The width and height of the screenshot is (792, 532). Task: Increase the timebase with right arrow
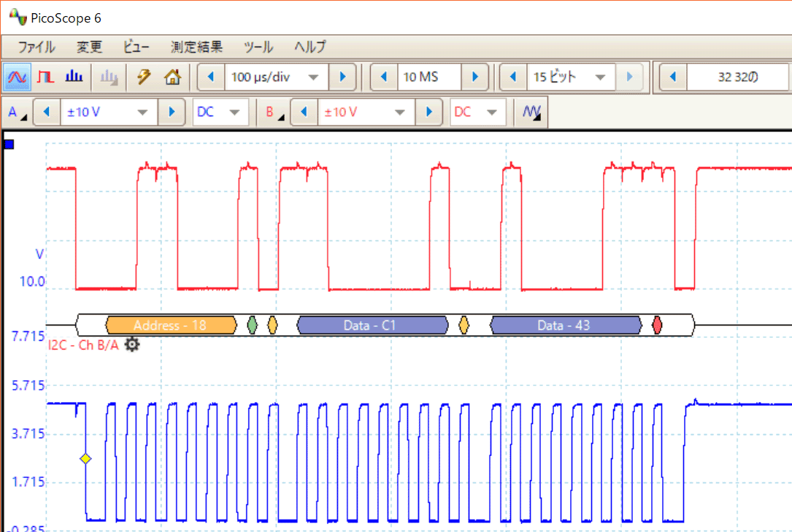coord(342,77)
